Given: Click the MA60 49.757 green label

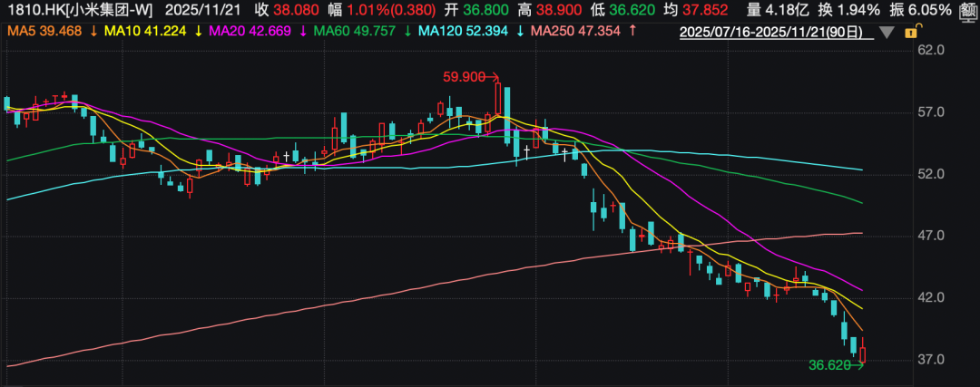Looking at the screenshot, I should [349, 32].
